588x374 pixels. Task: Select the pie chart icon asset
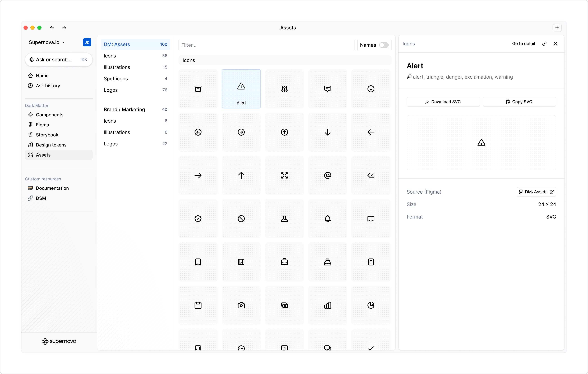coord(371,305)
